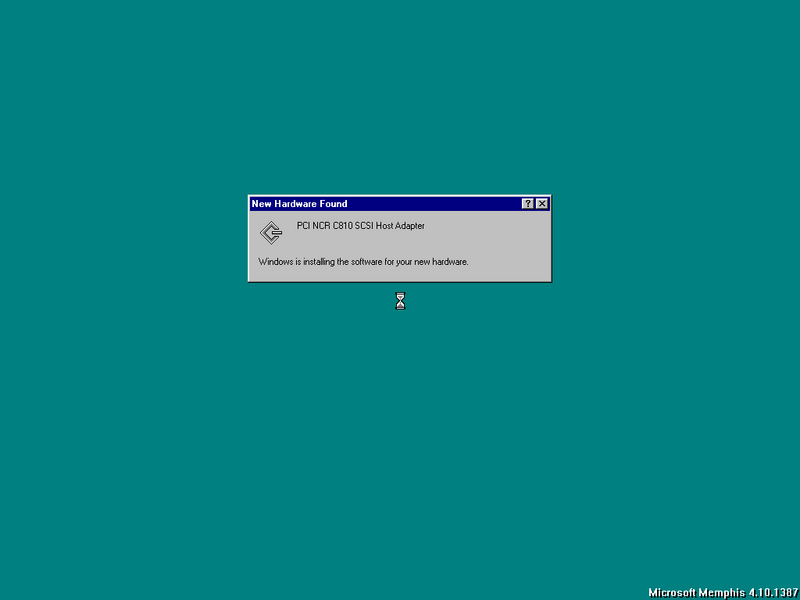Close the New Hardware Found dialog
Image resolution: width=800 pixels, height=600 pixels.
tap(542, 204)
